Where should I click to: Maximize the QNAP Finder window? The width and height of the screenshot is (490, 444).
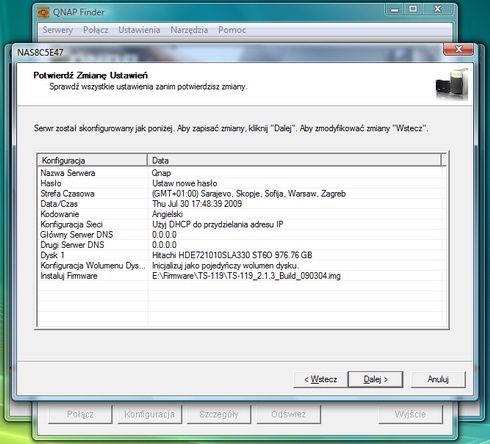click(413, 9)
